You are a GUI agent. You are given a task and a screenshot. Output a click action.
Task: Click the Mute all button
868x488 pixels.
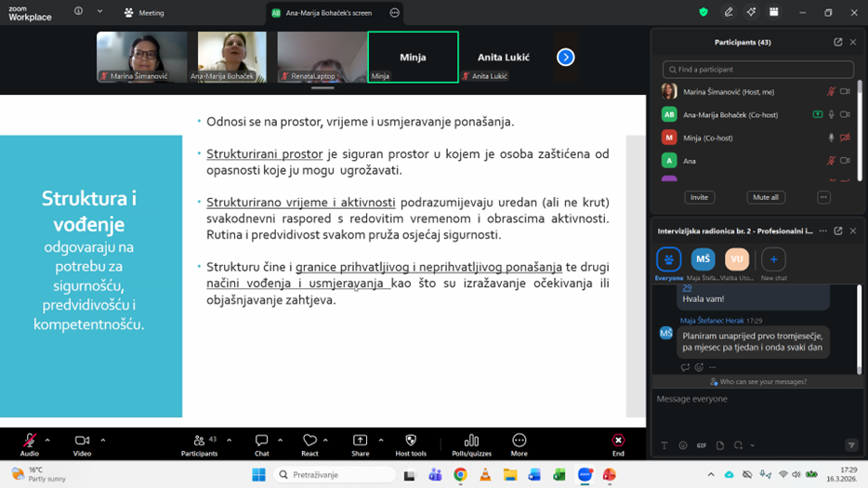pyautogui.click(x=765, y=197)
